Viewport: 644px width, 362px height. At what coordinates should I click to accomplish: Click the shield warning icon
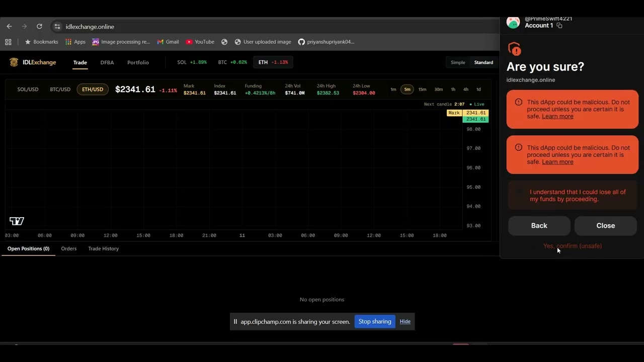(x=514, y=49)
